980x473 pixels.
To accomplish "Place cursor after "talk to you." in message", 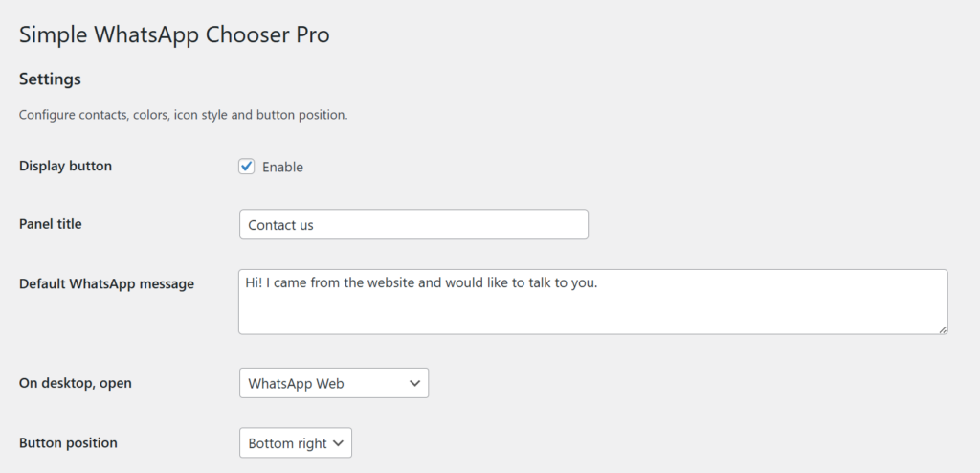I will click(598, 283).
